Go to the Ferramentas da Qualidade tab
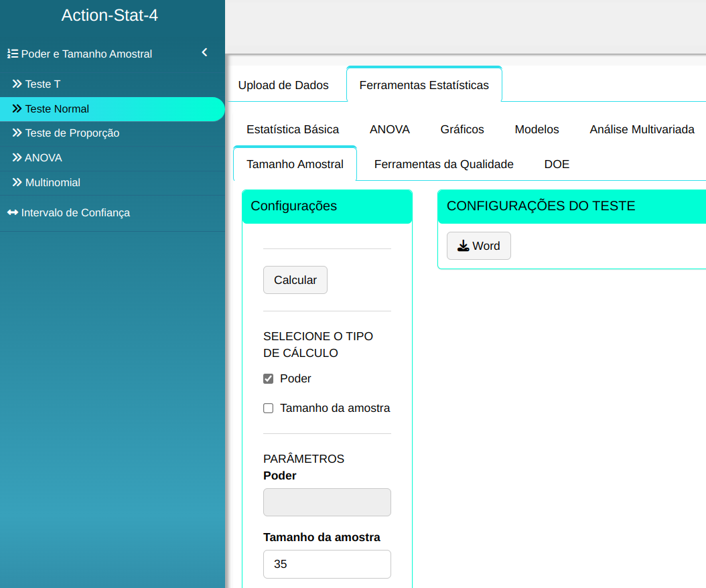The image size is (706, 588). 443,164
